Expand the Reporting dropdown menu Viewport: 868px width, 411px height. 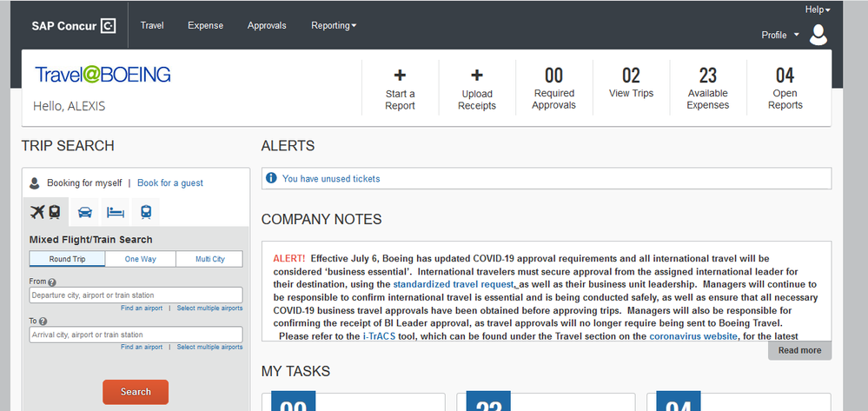pos(334,25)
